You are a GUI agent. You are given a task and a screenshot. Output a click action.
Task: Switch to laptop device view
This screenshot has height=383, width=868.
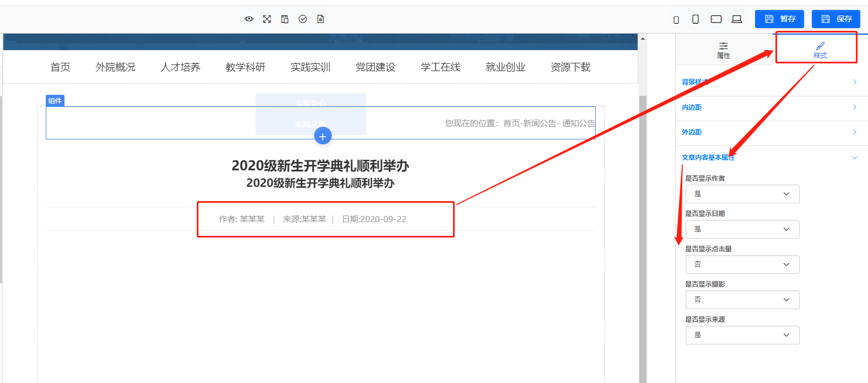[x=737, y=19]
